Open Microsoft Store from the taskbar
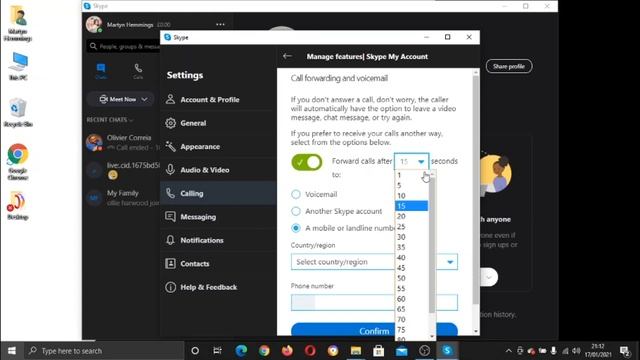This screenshot has height=360, width=640. point(379,351)
